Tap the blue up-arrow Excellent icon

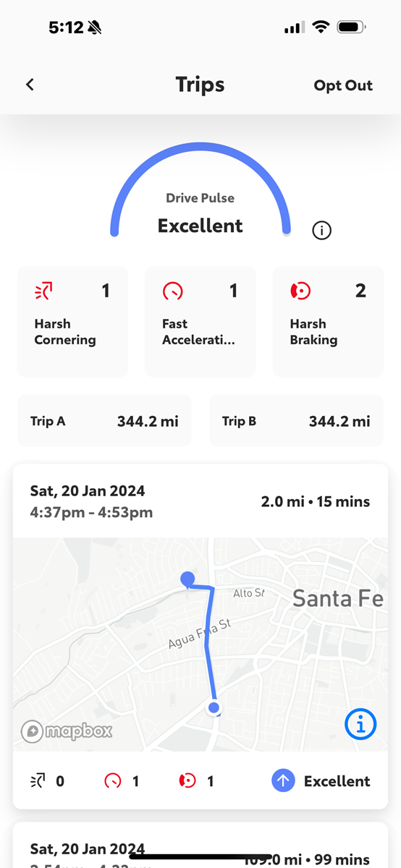point(283,781)
